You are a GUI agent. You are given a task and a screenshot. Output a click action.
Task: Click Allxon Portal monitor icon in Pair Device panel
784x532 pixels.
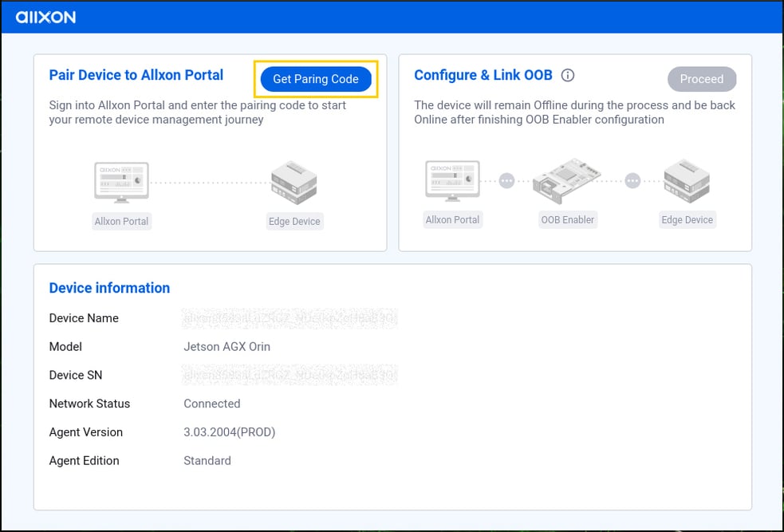[x=121, y=182]
